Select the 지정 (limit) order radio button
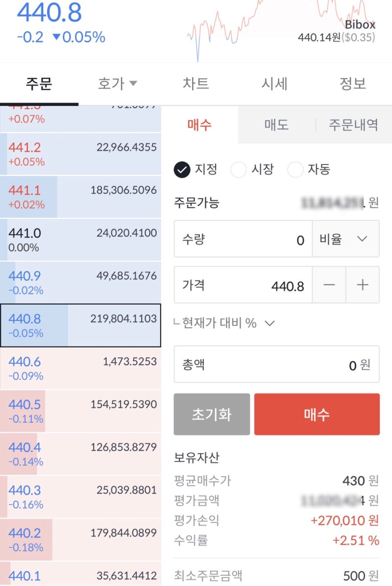Screen dimensions: 392x586 [x=182, y=170]
